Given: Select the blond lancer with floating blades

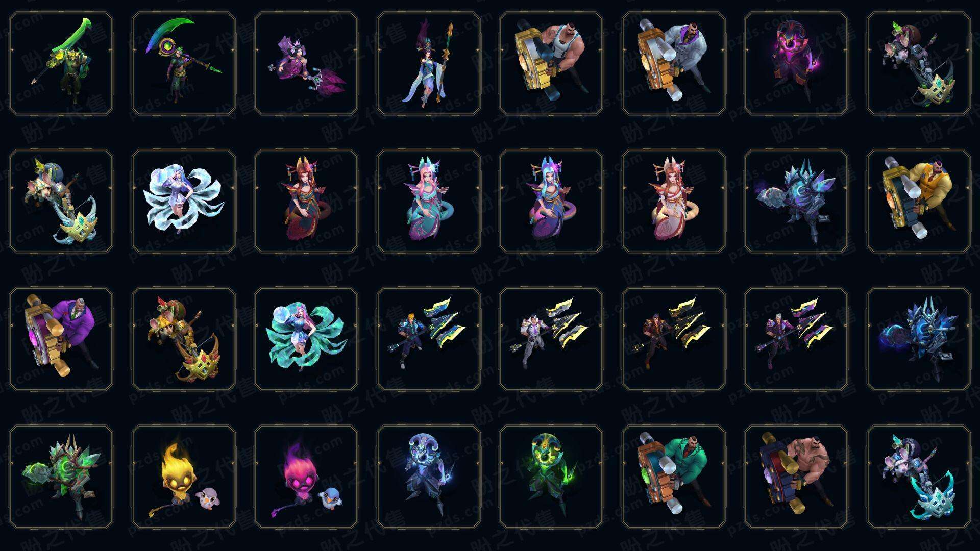Looking at the screenshot, I should (429, 339).
